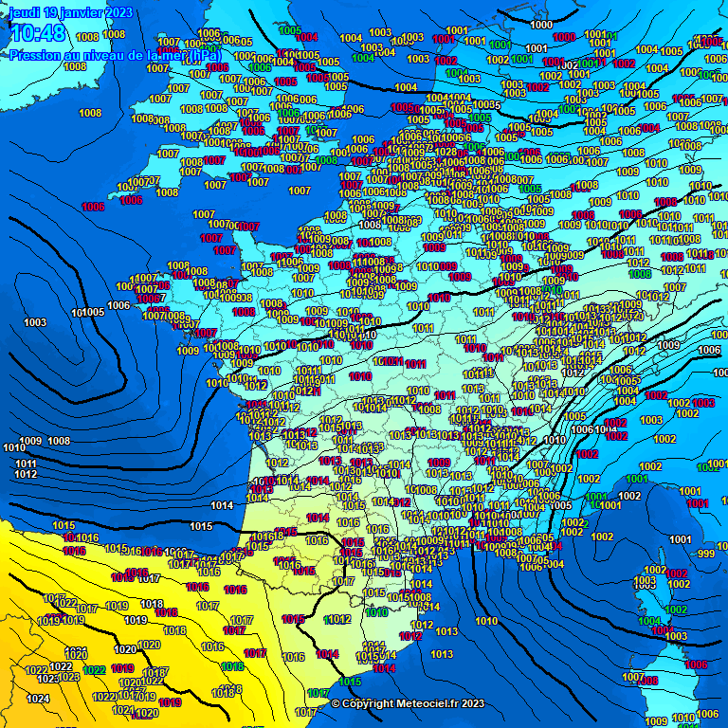Click the white 1009 label above 1010 at left edge
Viewport: 728px width, 728px height.
[x=30, y=441]
